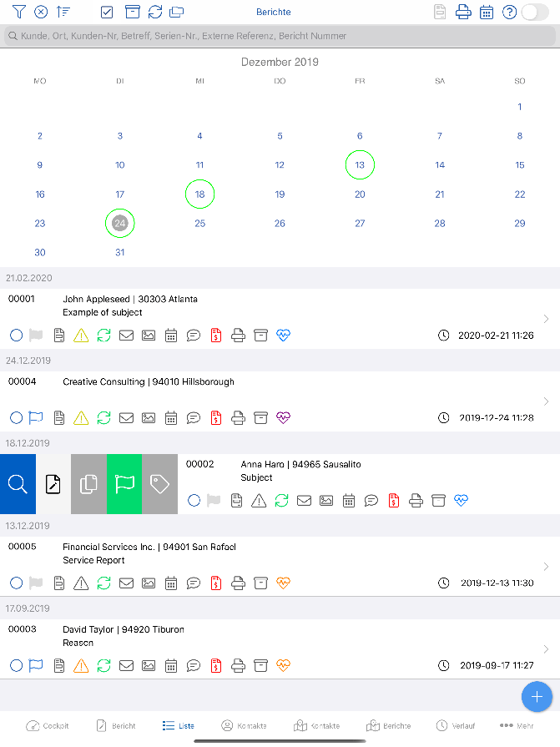Open the Verlauf tab
Viewport: 560px width, 747px height.
[456, 725]
